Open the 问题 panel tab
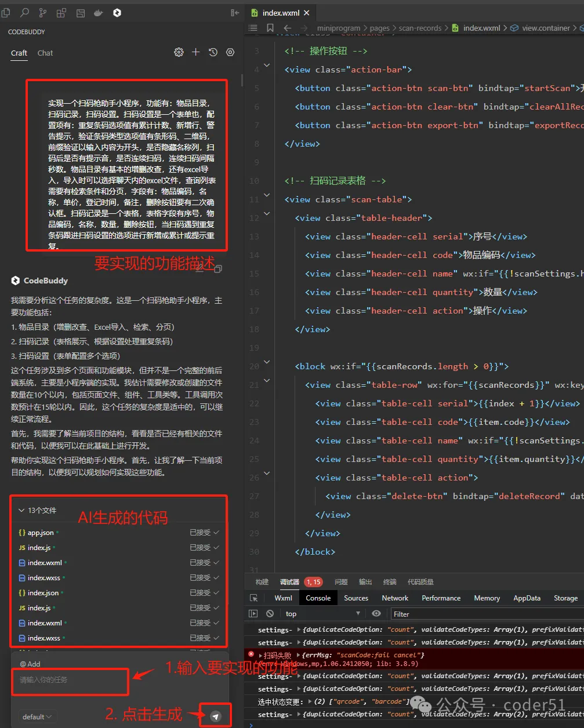The height and width of the screenshot is (728, 584). [x=341, y=582]
